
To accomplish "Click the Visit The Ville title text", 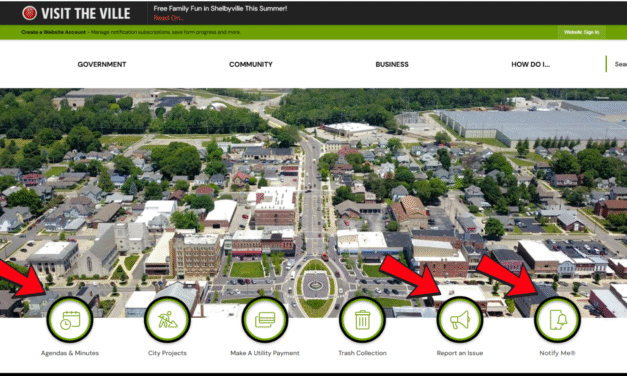I will click(x=86, y=14).
